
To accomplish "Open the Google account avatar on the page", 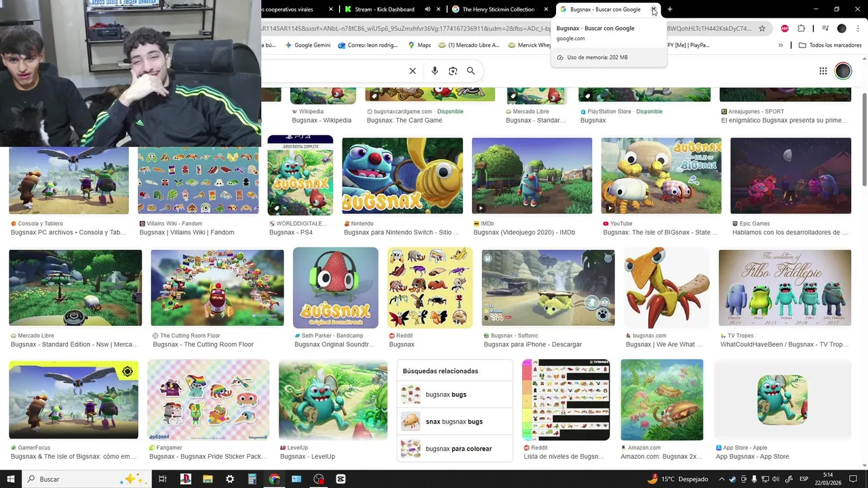I will point(843,71).
